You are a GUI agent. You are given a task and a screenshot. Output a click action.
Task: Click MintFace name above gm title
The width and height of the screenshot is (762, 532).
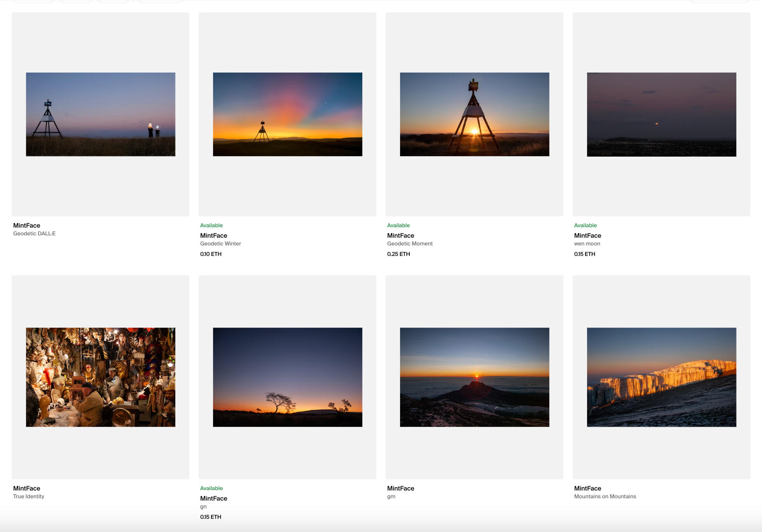click(400, 488)
